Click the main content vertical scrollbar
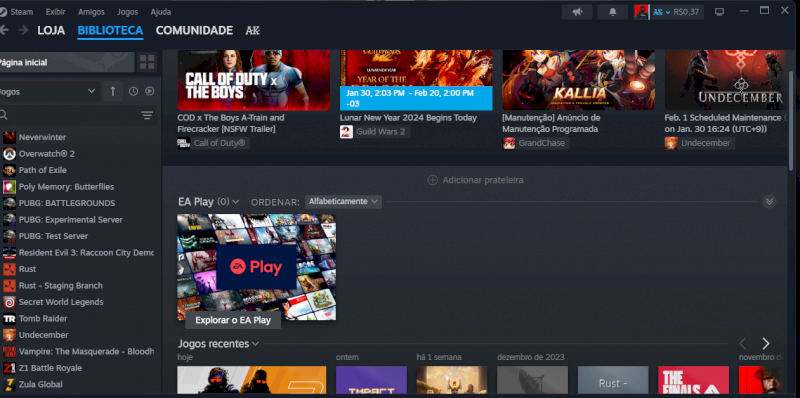 click(791, 120)
